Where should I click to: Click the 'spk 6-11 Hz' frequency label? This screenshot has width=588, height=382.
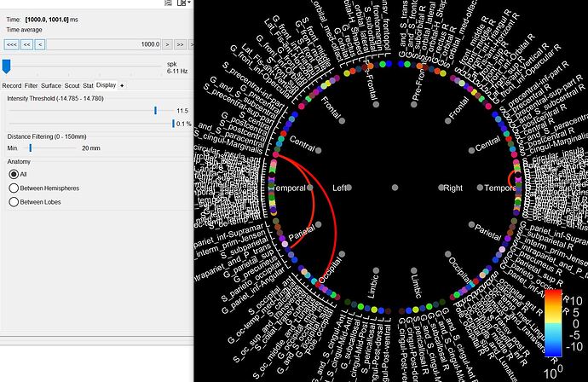pos(177,67)
